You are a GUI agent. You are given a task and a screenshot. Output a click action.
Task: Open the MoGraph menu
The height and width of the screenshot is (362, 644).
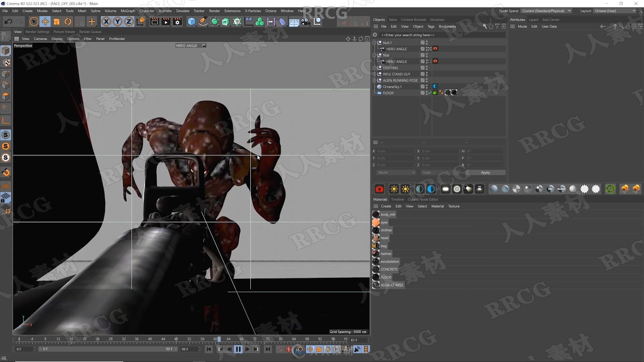128,11
